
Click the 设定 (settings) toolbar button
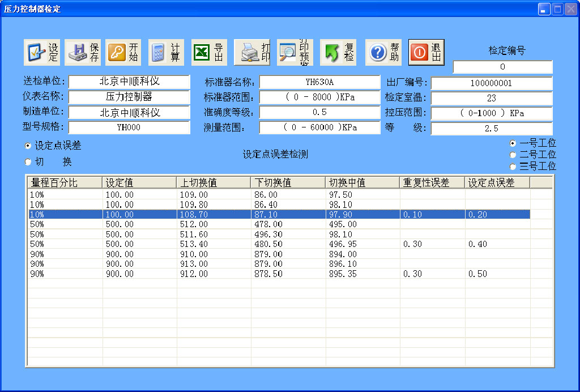(x=42, y=53)
